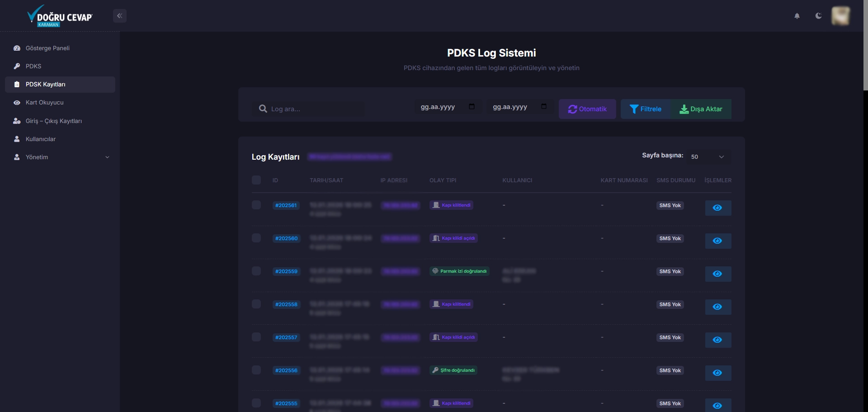Open the user profile avatar
Viewport: 868px width, 412px height.
840,16
